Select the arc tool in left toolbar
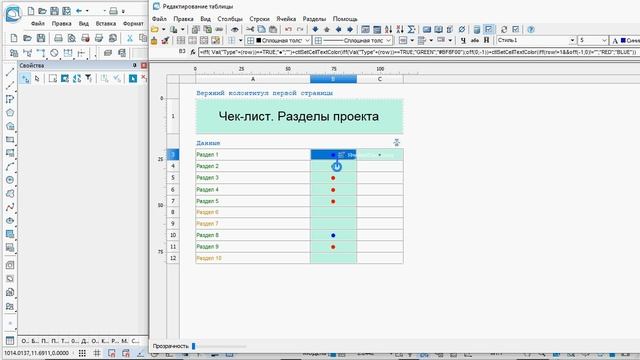The height and width of the screenshot is (360, 640). (10, 167)
